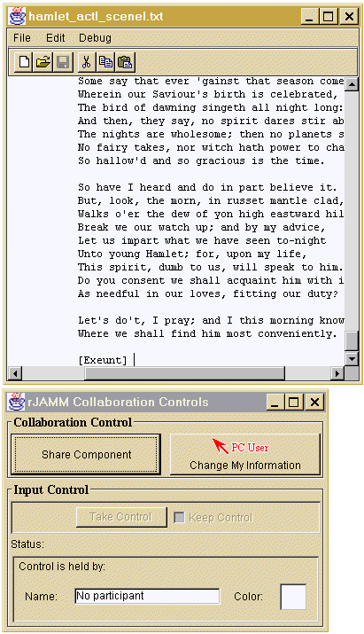
Task: Open a file with folder icon
Action: [43, 62]
